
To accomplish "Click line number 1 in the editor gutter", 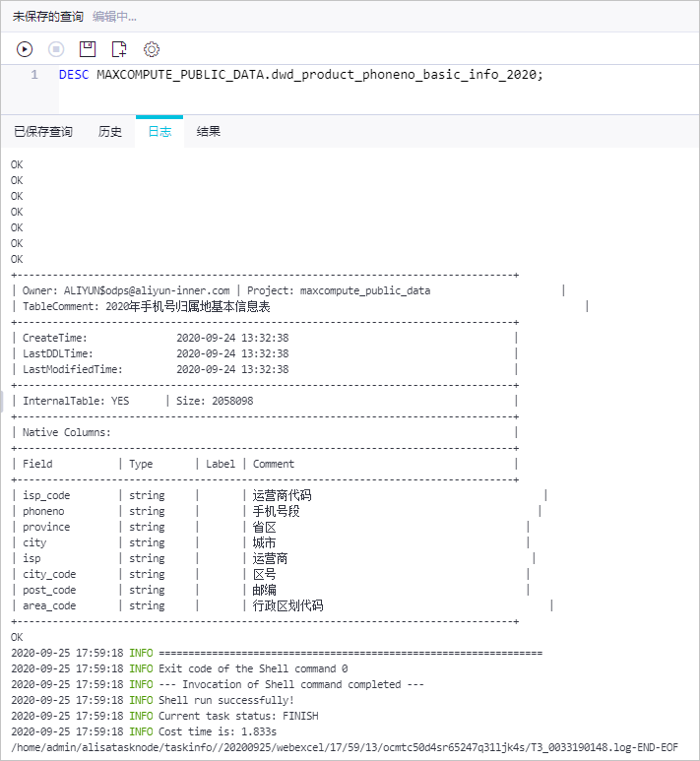I will point(34,74).
